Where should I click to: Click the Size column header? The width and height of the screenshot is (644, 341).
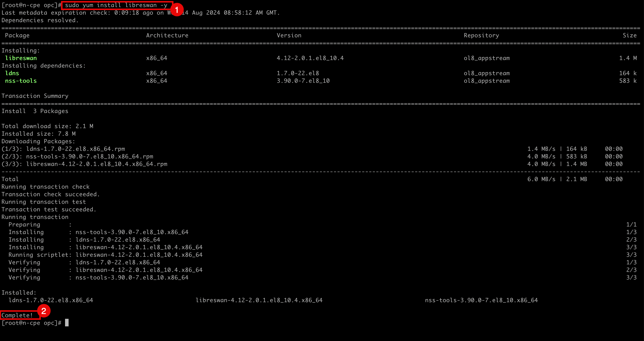coord(629,36)
